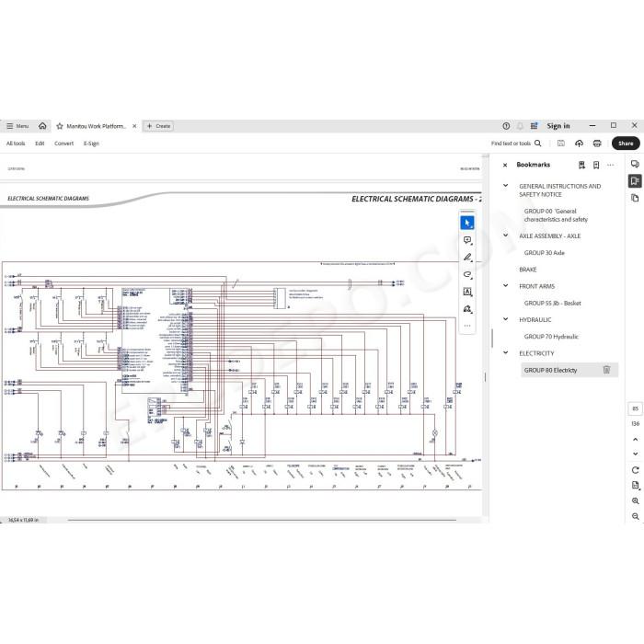
Task: Close the Bookmarks panel
Action: click(x=505, y=165)
